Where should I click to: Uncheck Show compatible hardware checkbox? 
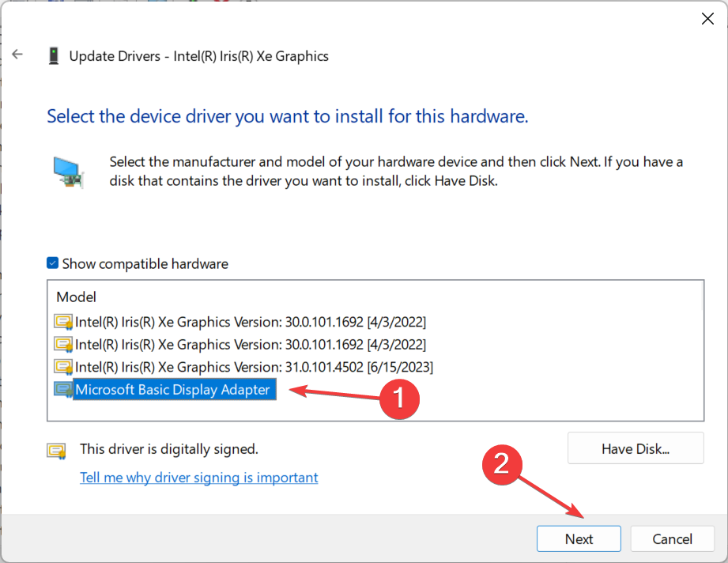click(x=52, y=263)
